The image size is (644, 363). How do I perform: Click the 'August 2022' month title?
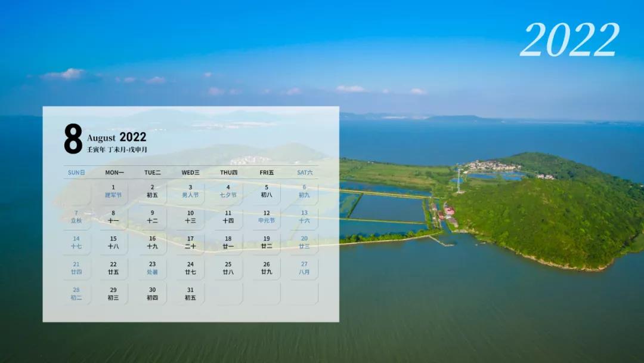117,137
